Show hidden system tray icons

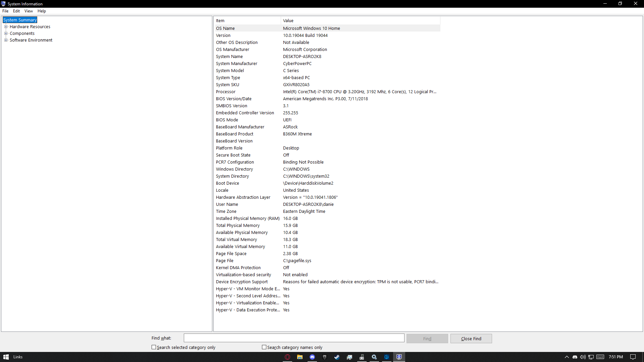567,357
